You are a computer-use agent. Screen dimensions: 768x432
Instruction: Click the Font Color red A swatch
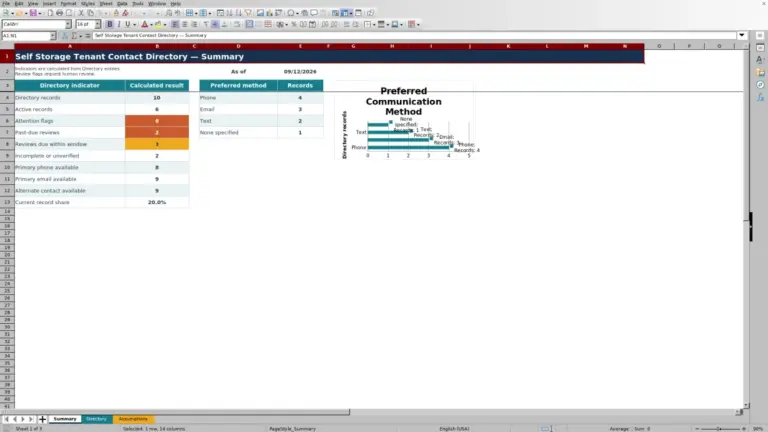144,24
